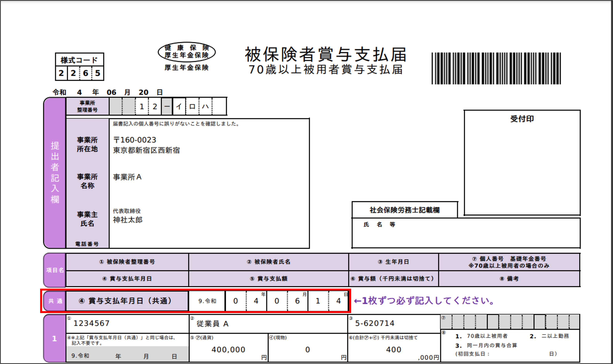Click the submission date 令和 4 年 06 月 20 日
This screenshot has height=364, width=613.
(x=108, y=92)
